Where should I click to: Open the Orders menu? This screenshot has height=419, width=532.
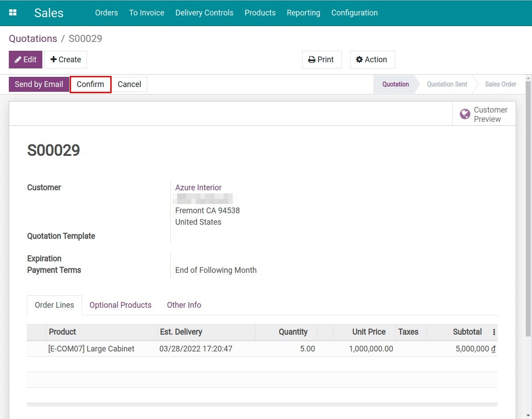[106, 13]
